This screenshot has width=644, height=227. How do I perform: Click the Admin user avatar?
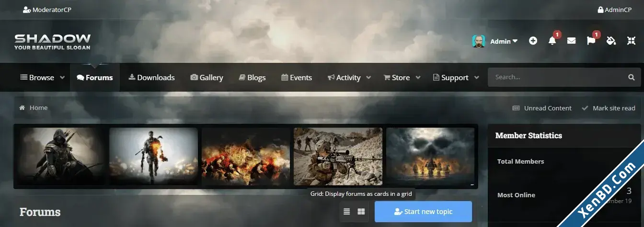[479, 41]
